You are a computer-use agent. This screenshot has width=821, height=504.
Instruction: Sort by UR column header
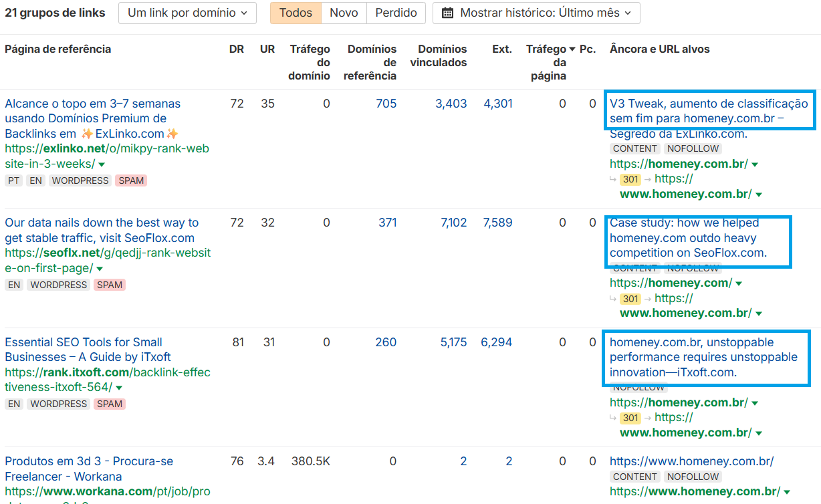coord(267,49)
